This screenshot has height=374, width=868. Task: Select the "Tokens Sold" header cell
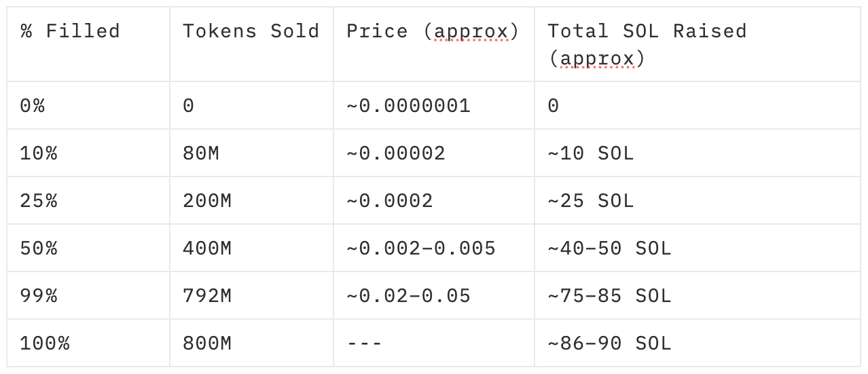pyautogui.click(x=251, y=31)
